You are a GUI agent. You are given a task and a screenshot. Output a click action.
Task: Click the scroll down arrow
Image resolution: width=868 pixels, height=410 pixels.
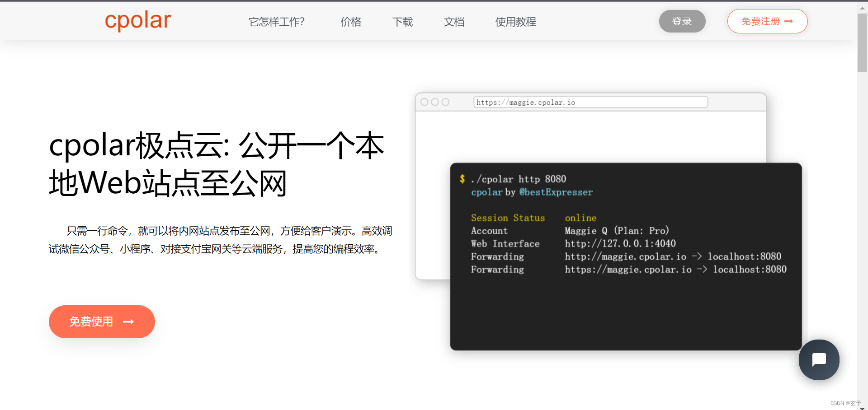[x=862, y=408]
